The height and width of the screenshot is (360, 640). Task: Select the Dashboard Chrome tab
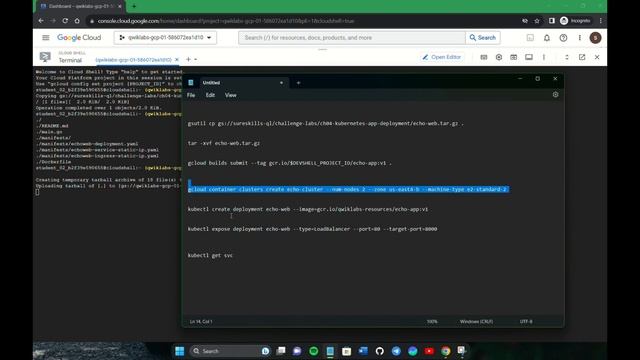pyautogui.click(x=80, y=6)
